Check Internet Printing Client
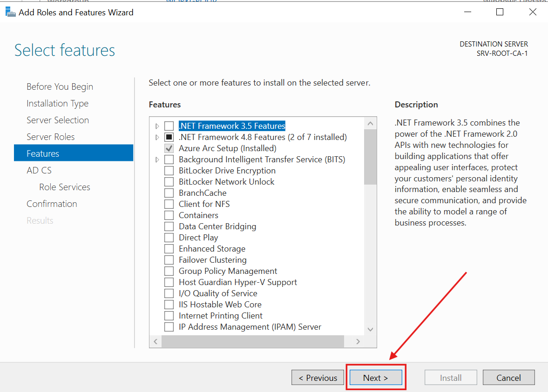Screen dimensions: 548x392 point(169,315)
